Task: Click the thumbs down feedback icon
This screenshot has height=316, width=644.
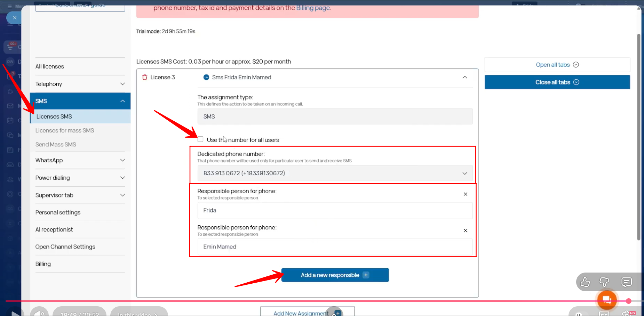Action: (604, 282)
